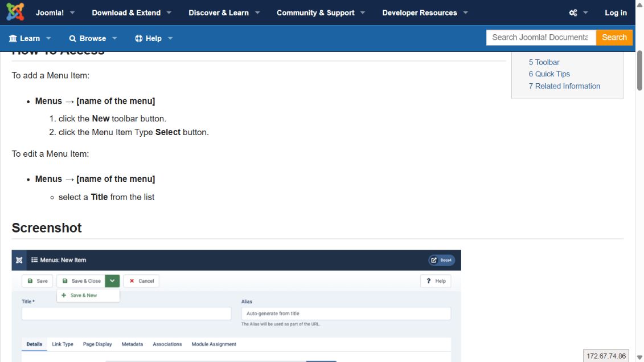The width and height of the screenshot is (644, 362).
Task: Expand Community & Support dropdown arrow
Action: (363, 13)
